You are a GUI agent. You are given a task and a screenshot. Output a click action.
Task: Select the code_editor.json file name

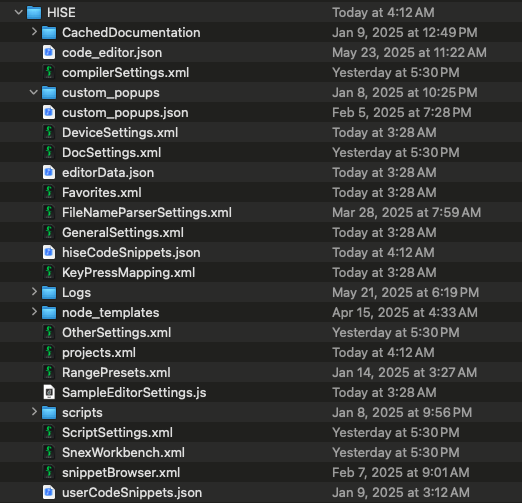112,53
